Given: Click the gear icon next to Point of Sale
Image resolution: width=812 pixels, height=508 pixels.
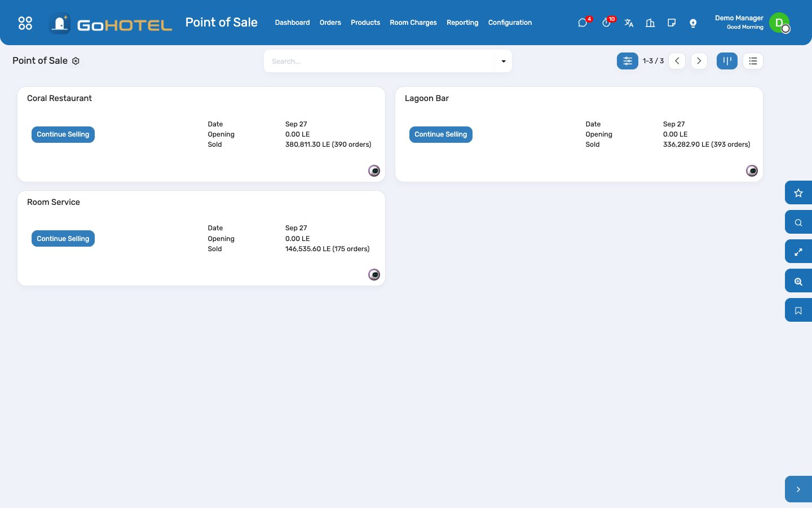Looking at the screenshot, I should [76, 61].
